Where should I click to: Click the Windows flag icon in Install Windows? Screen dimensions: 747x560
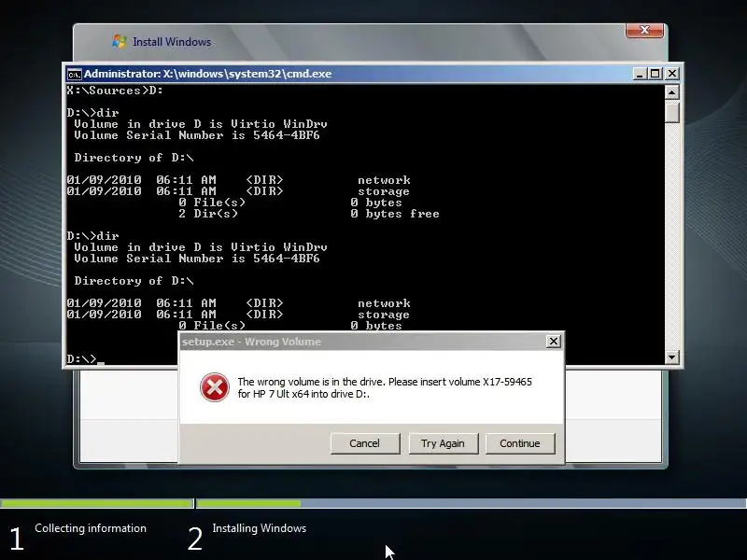click(120, 41)
